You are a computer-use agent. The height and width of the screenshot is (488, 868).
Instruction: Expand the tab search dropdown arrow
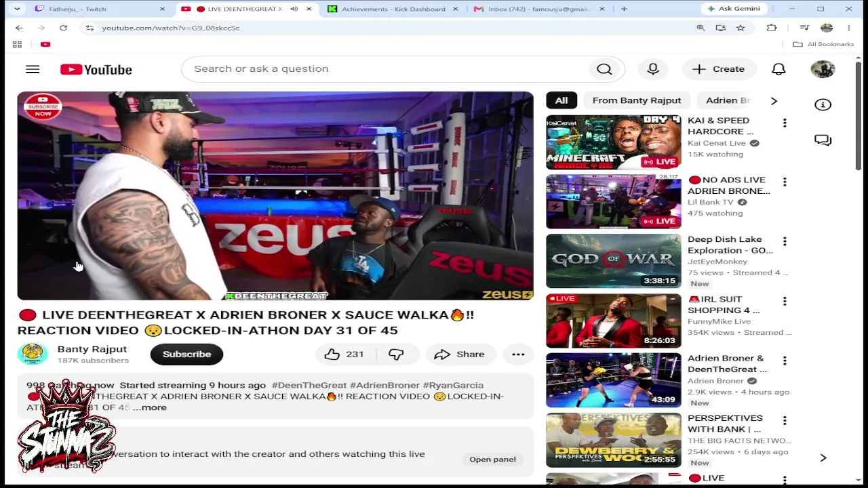[17, 9]
